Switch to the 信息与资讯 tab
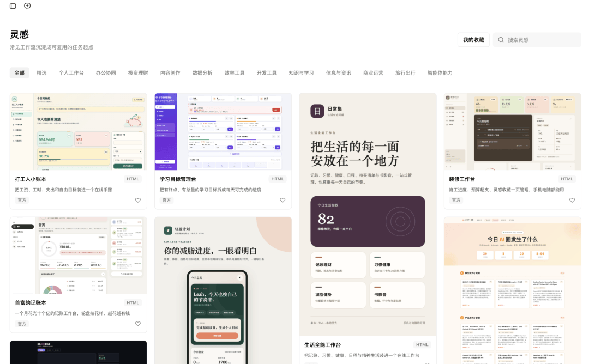 [x=339, y=73]
